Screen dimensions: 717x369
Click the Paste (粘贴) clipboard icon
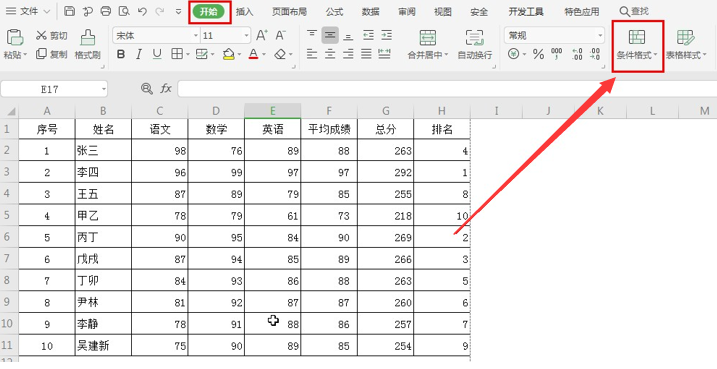click(x=15, y=37)
